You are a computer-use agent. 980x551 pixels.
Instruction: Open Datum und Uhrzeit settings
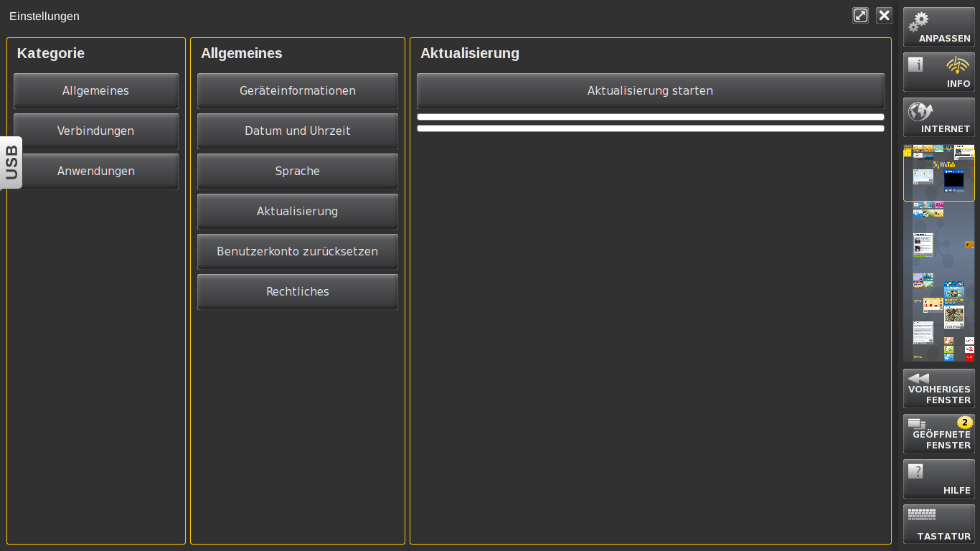click(x=297, y=131)
